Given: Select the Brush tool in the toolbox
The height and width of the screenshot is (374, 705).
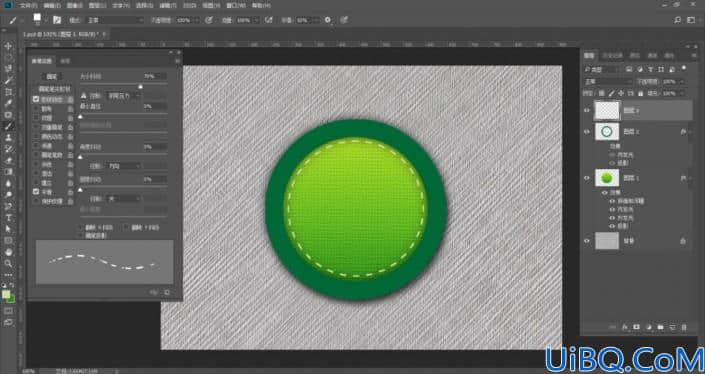Looking at the screenshot, I should tap(8, 126).
